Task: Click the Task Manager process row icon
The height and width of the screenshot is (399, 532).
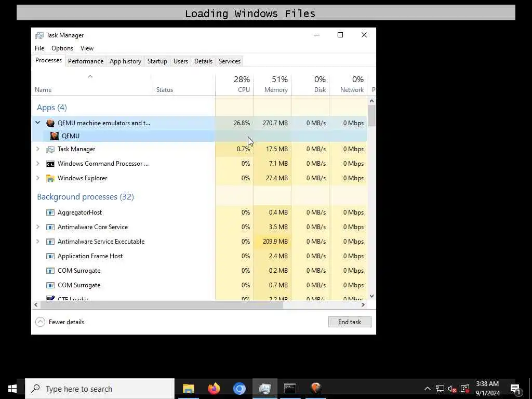Action: [x=50, y=149]
